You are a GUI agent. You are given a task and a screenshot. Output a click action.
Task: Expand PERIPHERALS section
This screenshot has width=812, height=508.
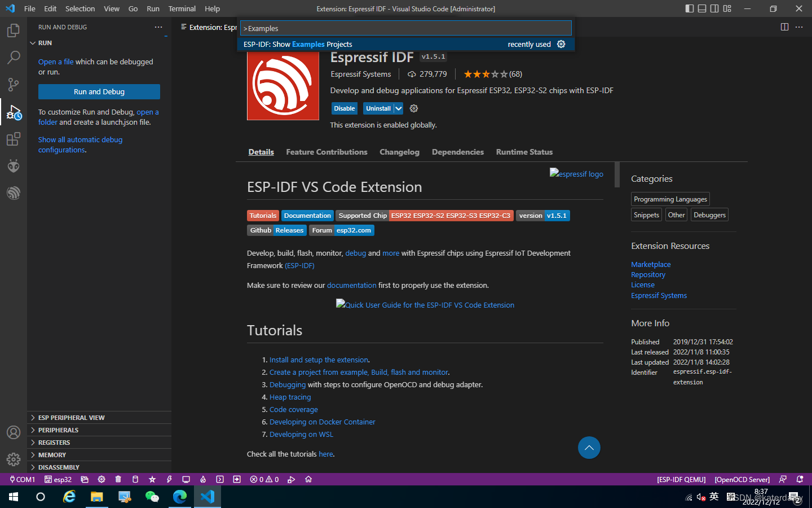[99, 430]
